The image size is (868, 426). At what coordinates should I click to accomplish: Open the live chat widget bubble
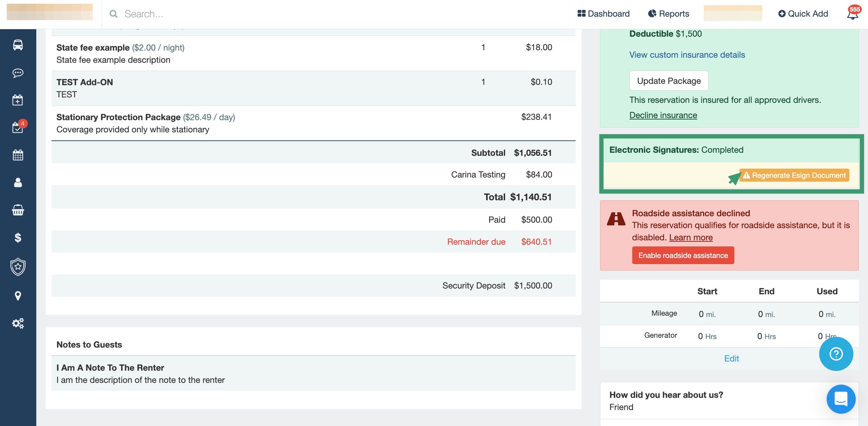[841, 399]
